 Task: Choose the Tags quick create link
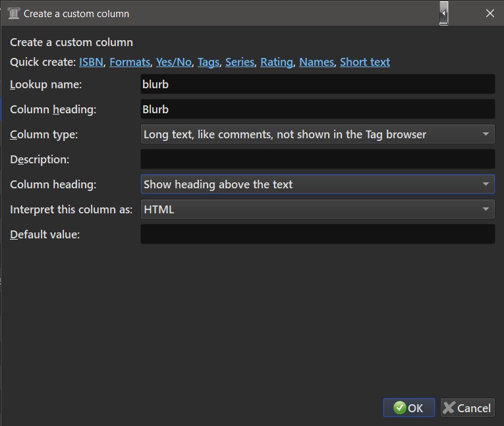point(208,62)
